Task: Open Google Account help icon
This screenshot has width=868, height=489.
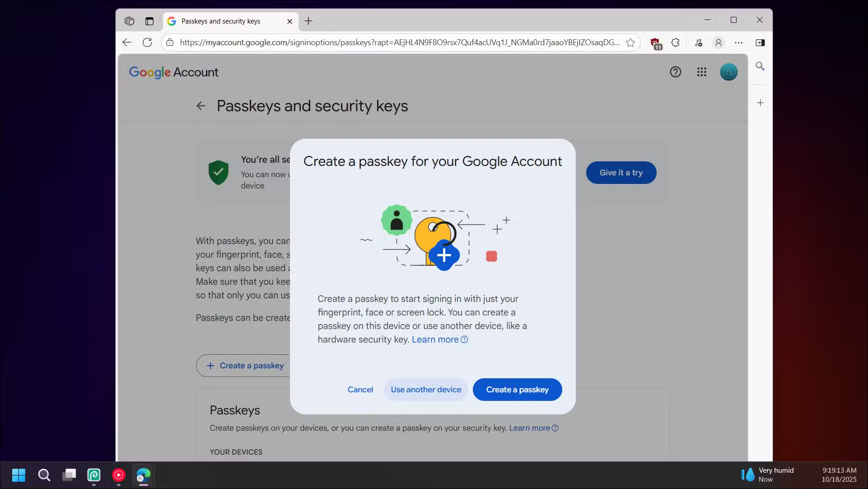Action: click(675, 72)
